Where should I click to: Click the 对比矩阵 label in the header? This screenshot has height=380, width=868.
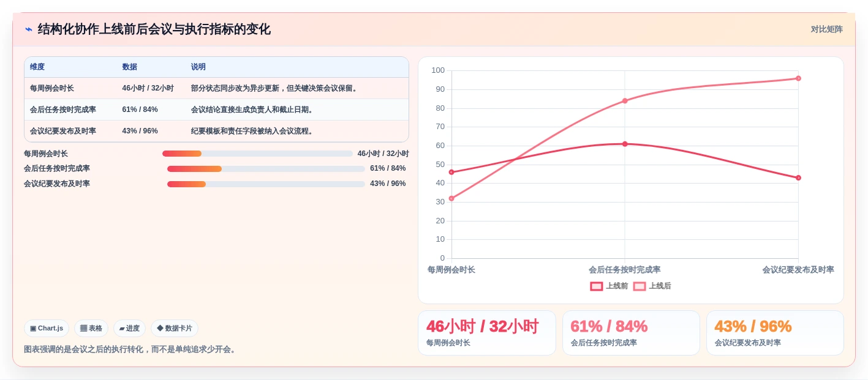[826, 29]
